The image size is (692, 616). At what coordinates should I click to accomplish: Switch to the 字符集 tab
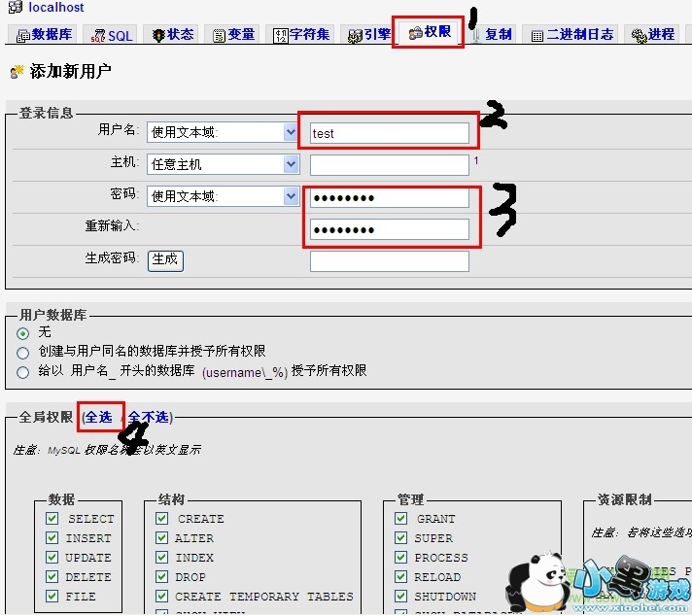(300, 34)
